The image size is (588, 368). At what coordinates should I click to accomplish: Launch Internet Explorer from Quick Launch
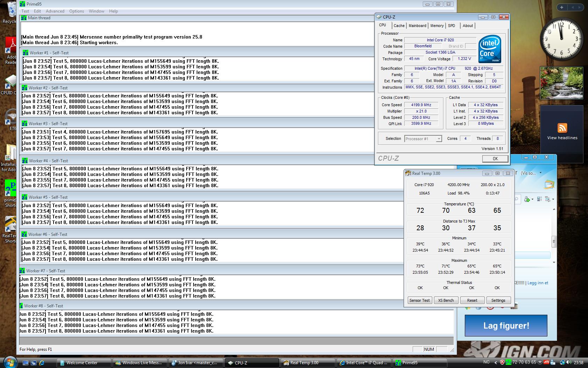point(42,363)
